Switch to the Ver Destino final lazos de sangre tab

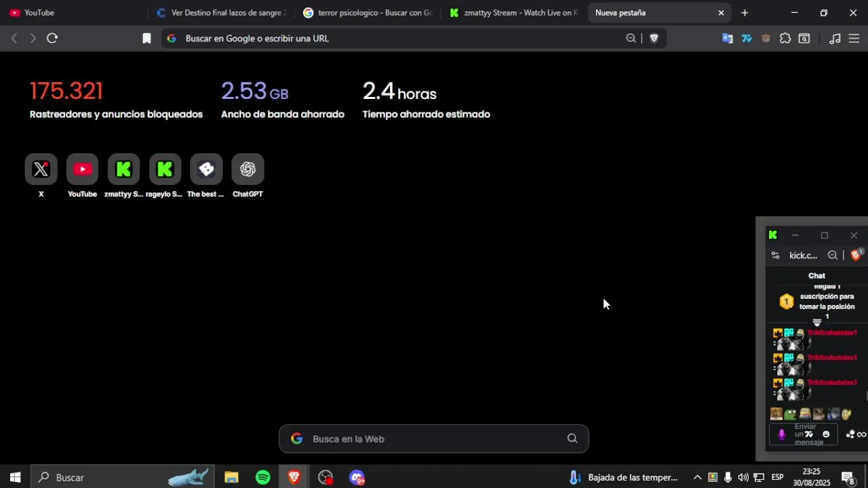point(221,13)
